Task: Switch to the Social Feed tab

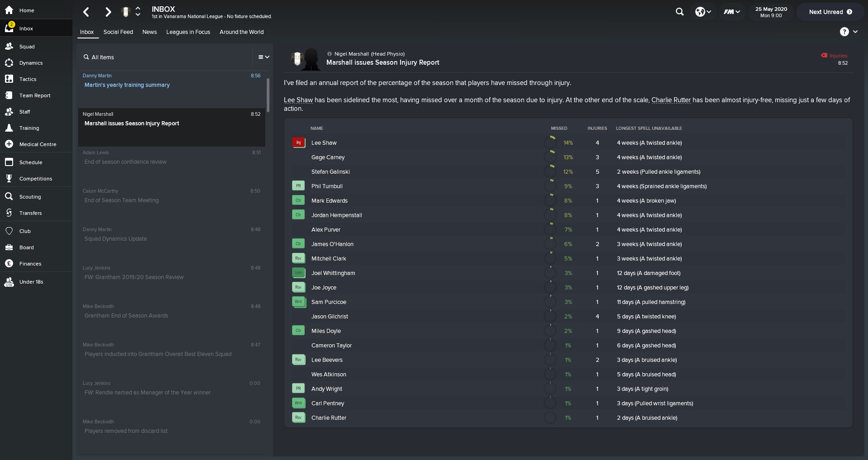Action: click(118, 32)
